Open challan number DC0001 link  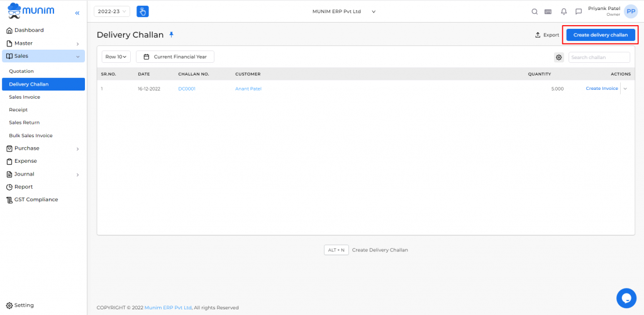[187, 89]
